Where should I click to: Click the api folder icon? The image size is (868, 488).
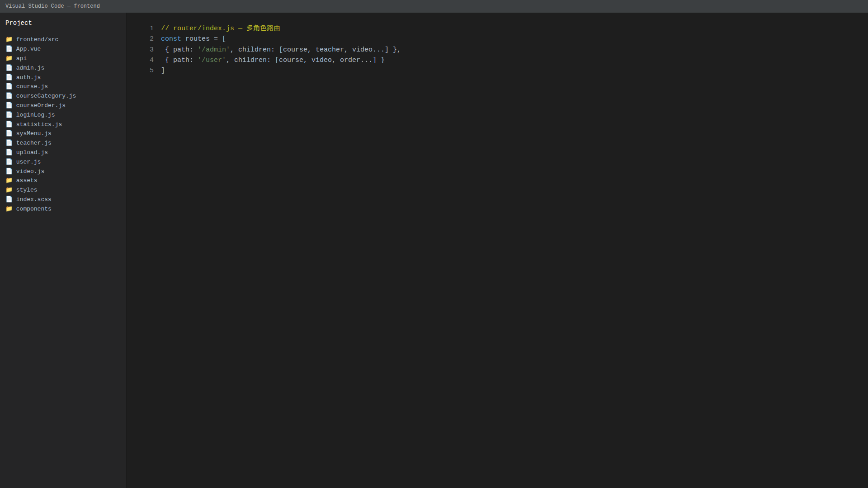click(x=9, y=58)
